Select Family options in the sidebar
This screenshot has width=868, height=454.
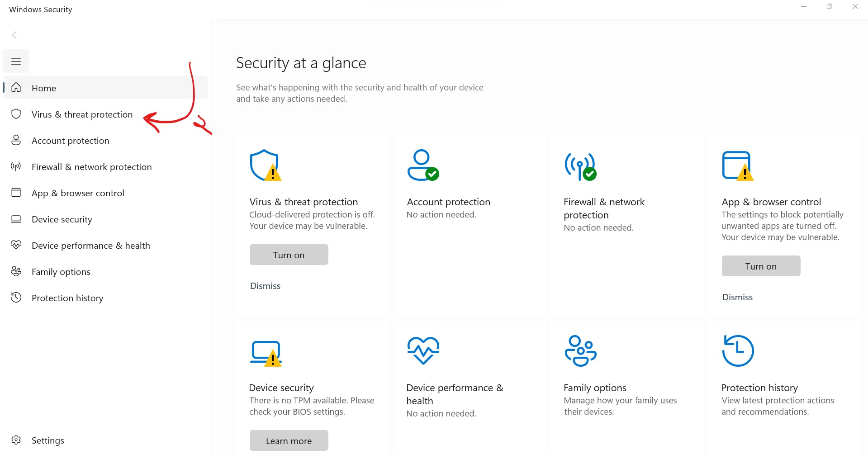pyautogui.click(x=105, y=271)
